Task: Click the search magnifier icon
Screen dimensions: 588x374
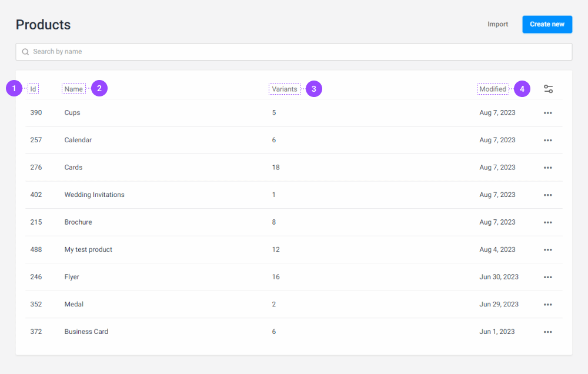Action: [25, 52]
